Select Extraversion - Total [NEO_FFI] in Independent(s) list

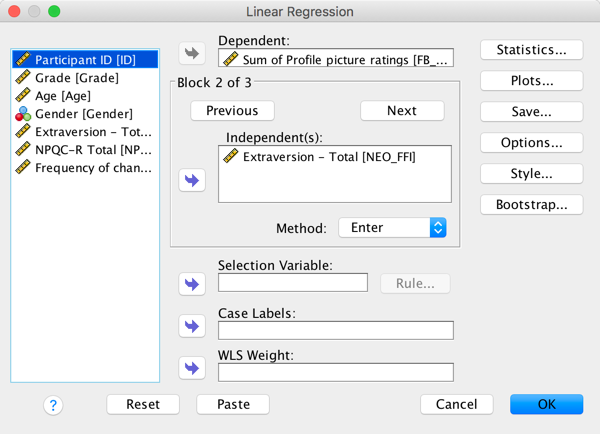click(x=328, y=157)
